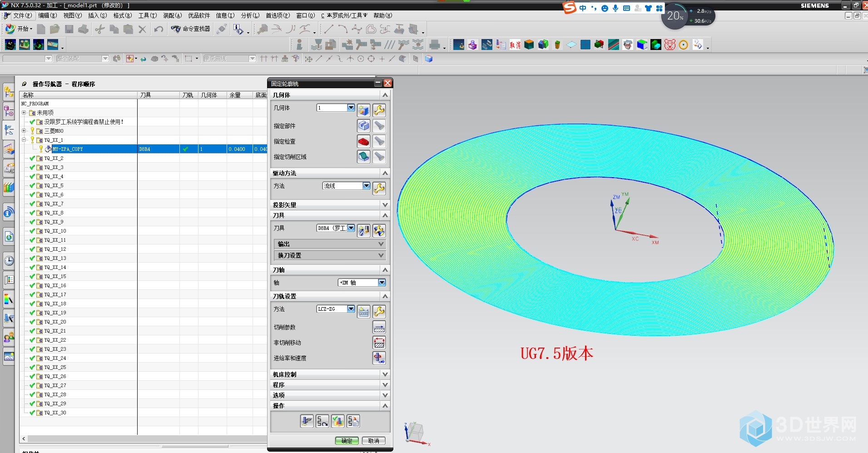Click the first operation navigator view icon
Screen dimensions: 868x453
[x=10, y=45]
